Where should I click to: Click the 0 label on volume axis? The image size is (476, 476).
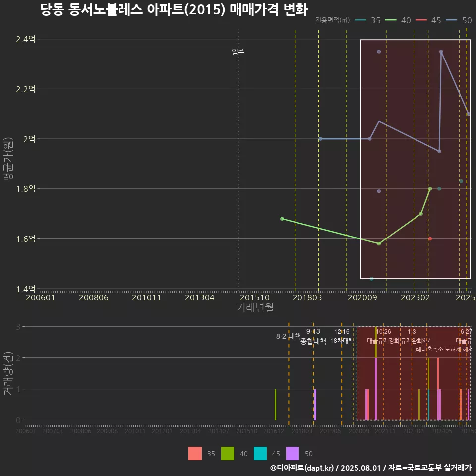(x=18, y=420)
